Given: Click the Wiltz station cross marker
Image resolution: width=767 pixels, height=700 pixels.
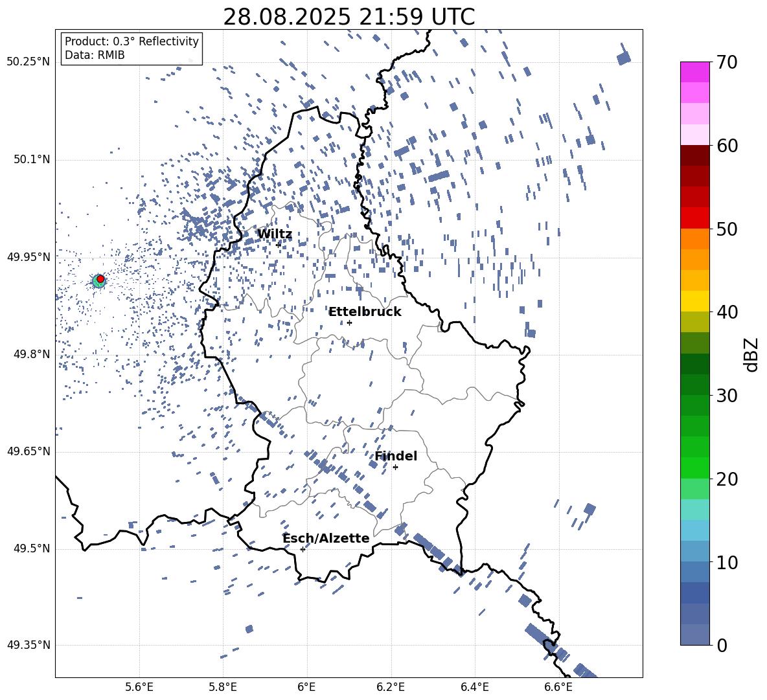Looking at the screenshot, I should click(x=279, y=245).
